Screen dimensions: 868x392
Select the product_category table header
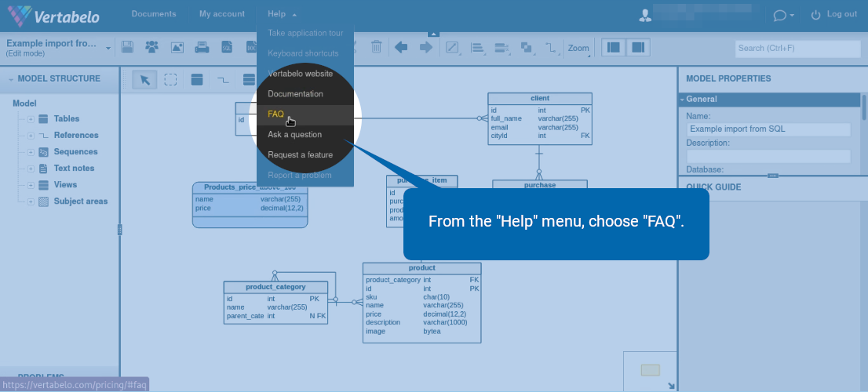tap(275, 288)
